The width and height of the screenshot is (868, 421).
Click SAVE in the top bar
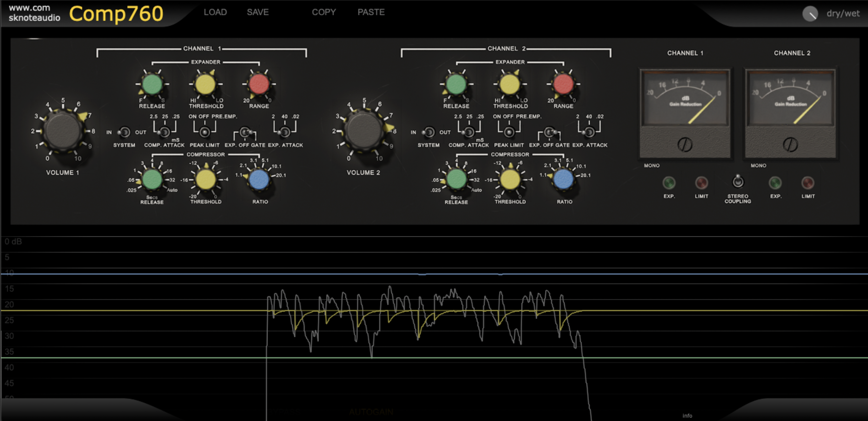point(258,12)
